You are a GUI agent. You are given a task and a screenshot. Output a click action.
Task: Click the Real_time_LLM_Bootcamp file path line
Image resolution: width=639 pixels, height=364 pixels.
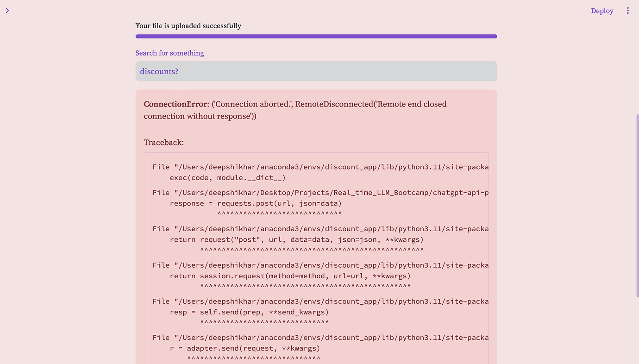[320, 193]
